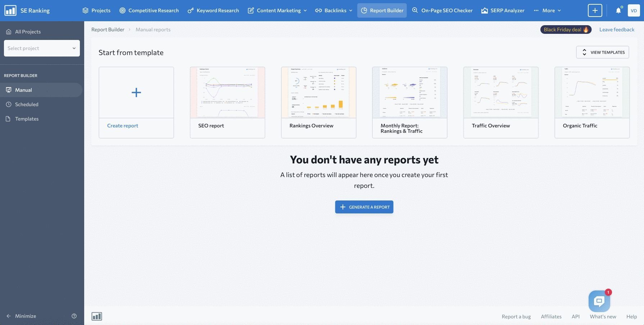Screen dimensions: 644x325
Task: Click the SE Ranking logo icon
Action: point(10,10)
